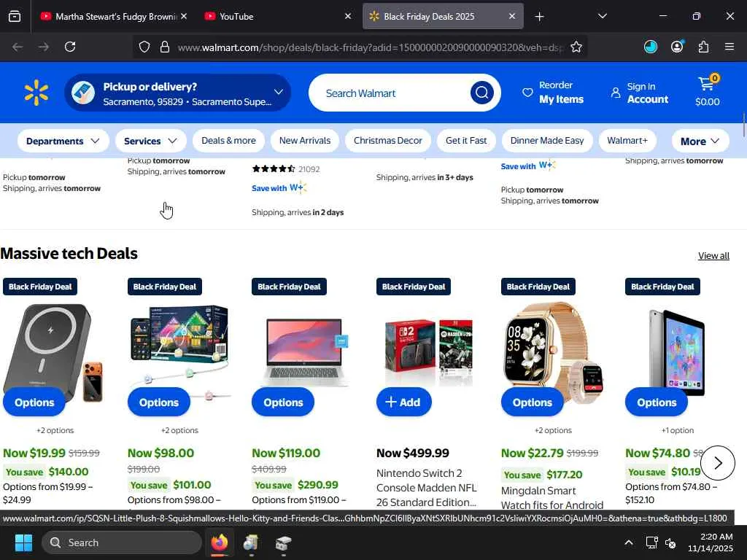Open the Firefox View tab list icon

(15, 16)
